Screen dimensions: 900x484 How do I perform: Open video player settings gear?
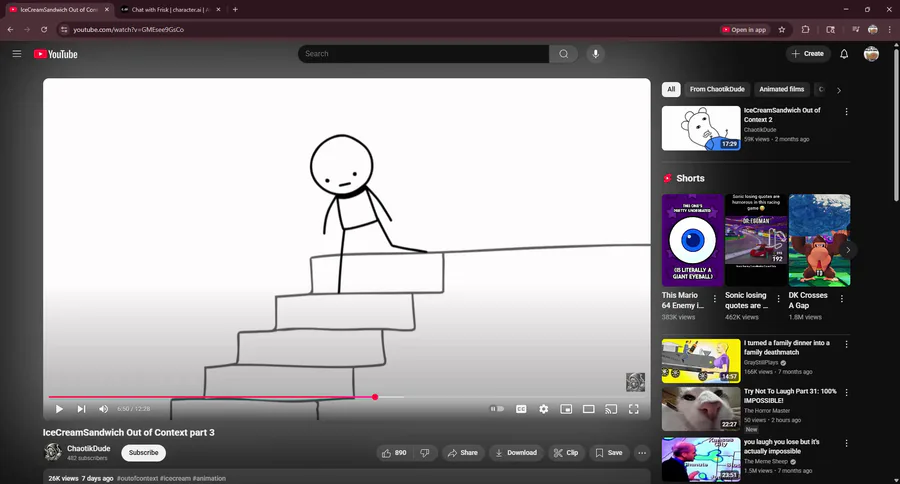[544, 409]
